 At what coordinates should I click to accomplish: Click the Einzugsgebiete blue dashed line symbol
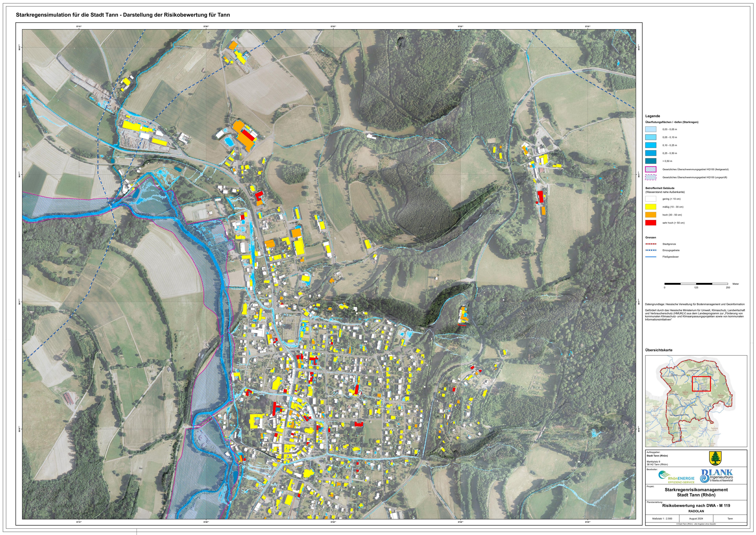[651, 250]
